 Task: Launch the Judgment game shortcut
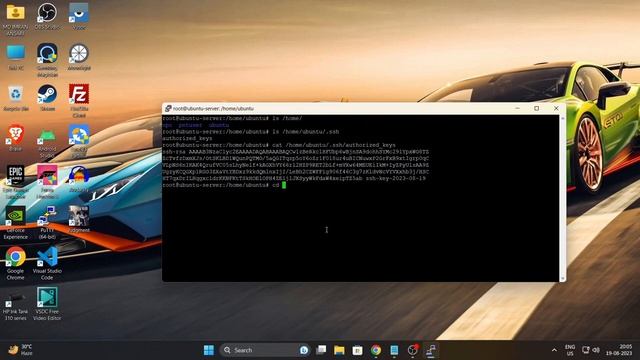[79, 220]
